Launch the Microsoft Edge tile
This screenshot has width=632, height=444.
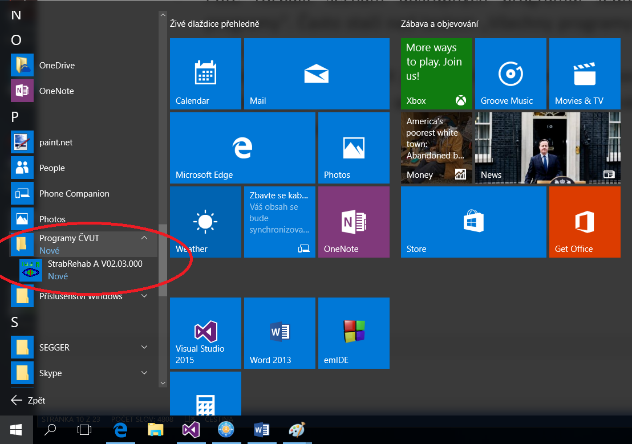coord(242,148)
